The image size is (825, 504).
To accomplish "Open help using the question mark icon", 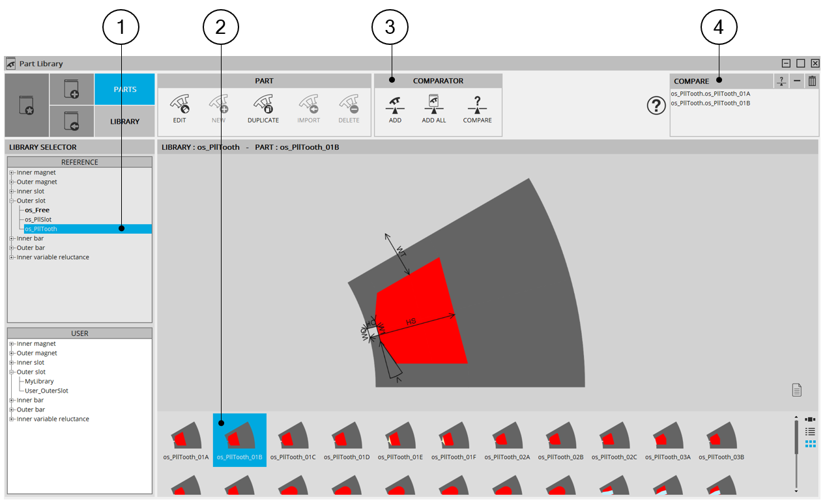I will (656, 105).
